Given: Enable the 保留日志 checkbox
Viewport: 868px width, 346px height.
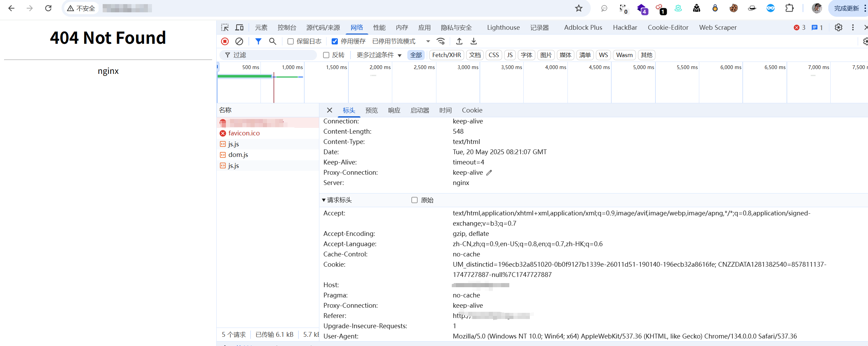Looking at the screenshot, I should [291, 41].
